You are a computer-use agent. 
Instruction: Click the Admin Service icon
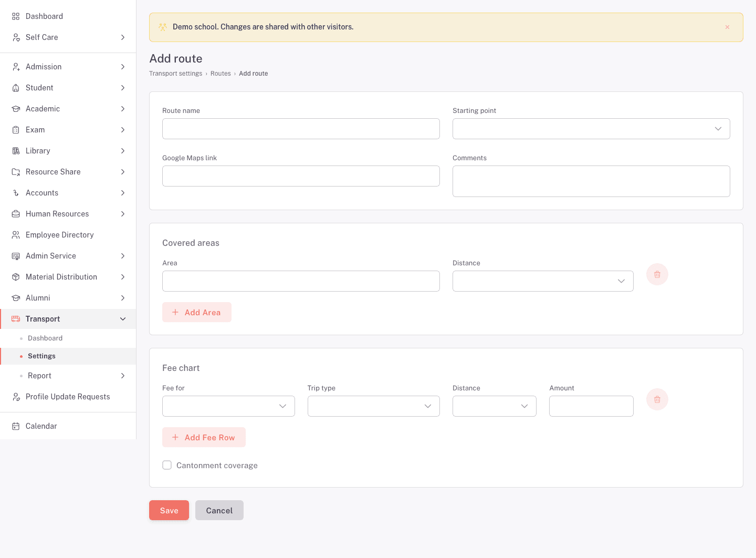[16, 256]
